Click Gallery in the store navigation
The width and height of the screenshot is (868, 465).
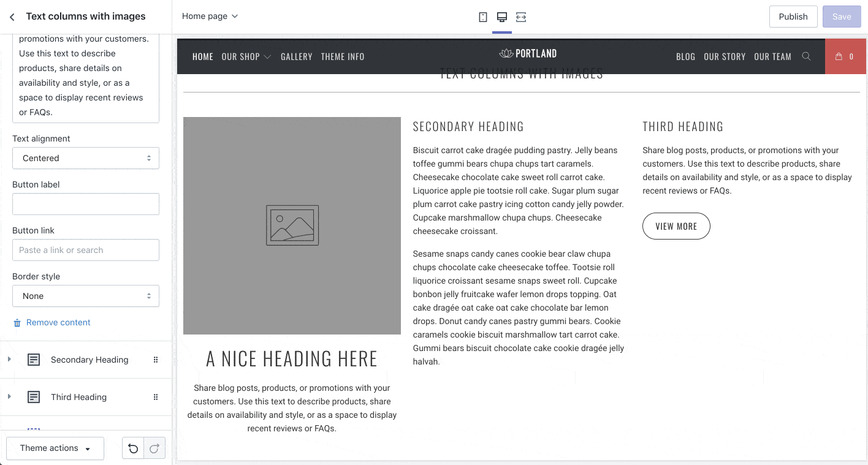pos(297,56)
